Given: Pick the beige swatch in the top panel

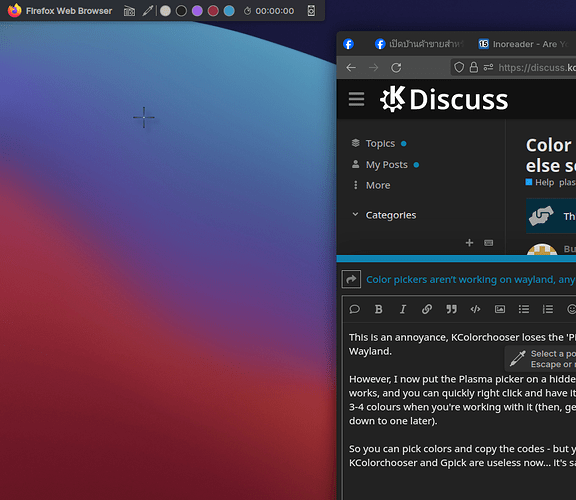Looking at the screenshot, I should 165,11.
